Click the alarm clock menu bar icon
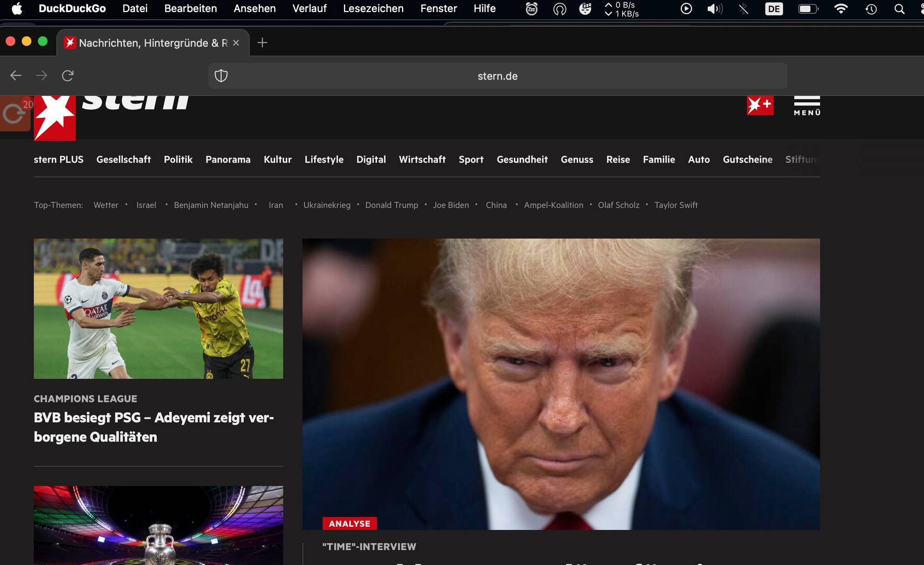This screenshot has width=924, height=565. (531, 9)
